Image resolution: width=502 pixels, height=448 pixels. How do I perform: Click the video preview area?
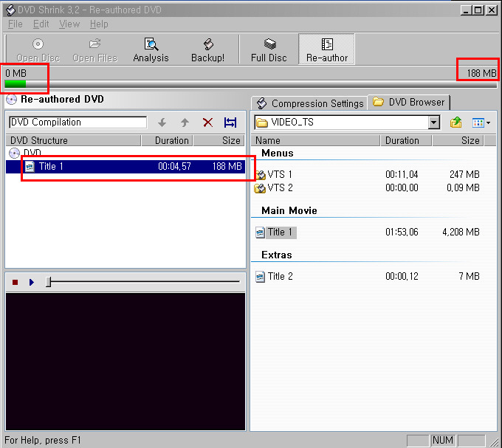click(125, 362)
